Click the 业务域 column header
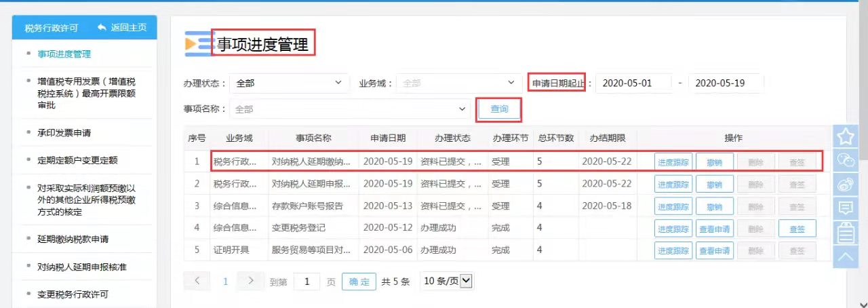The width and height of the screenshot is (868, 308). (239, 138)
